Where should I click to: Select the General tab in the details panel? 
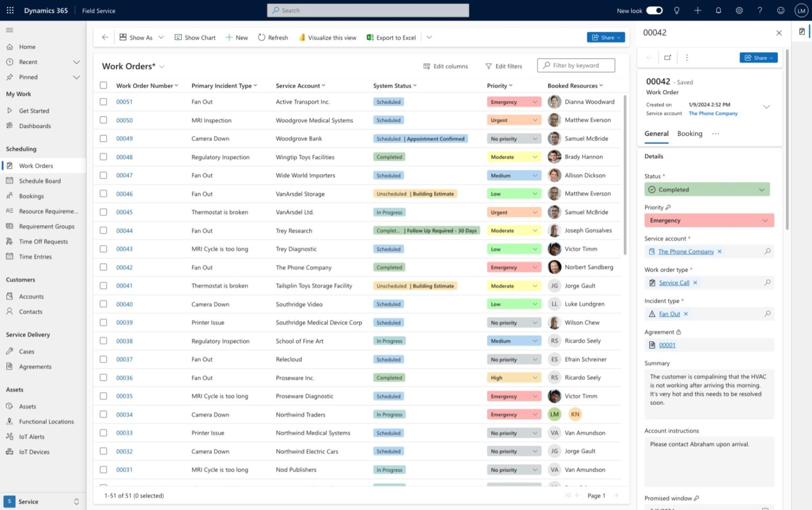(656, 134)
